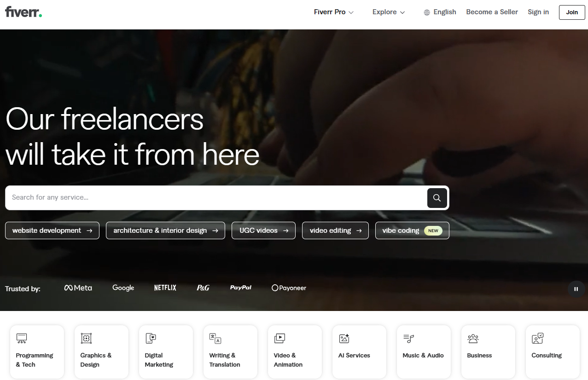The height and width of the screenshot is (380, 588).
Task: Select the Digital Marketing category icon
Action: [151, 339]
